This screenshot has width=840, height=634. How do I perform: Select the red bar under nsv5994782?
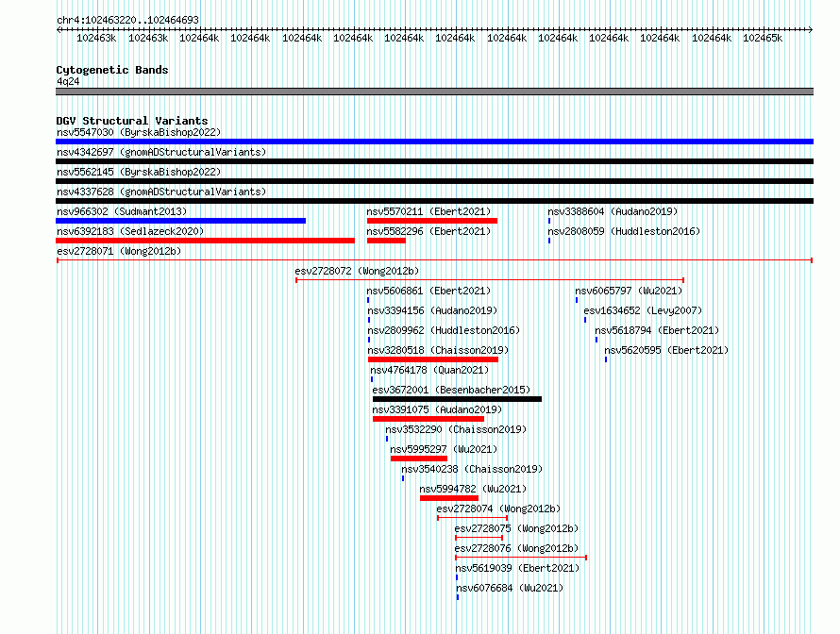[x=449, y=498]
